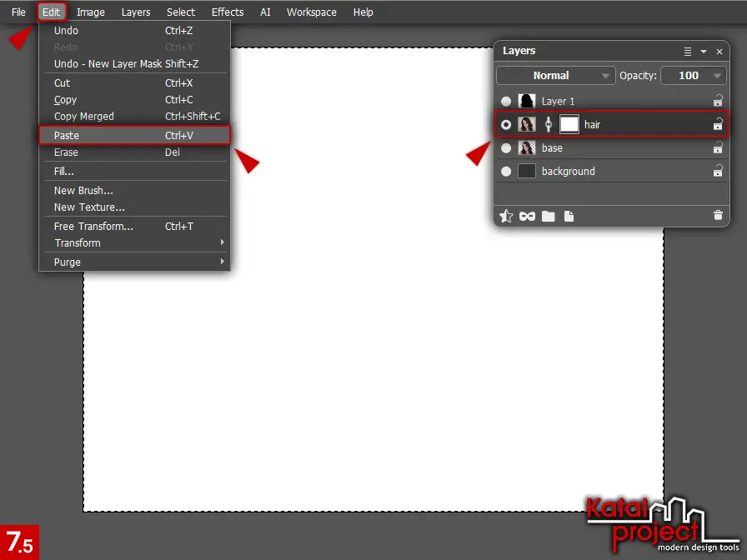The image size is (747, 560).
Task: Click the hair layer's white mask thumbnail
Action: coord(571,124)
